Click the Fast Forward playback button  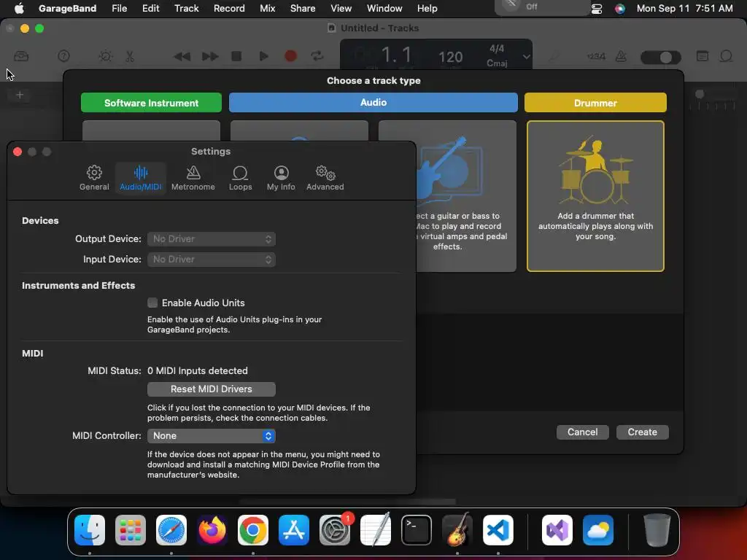tap(209, 56)
